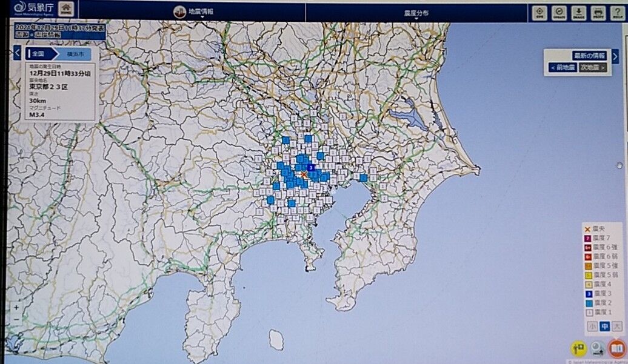Select the 横浜市 breadcrumb tab

click(75, 53)
